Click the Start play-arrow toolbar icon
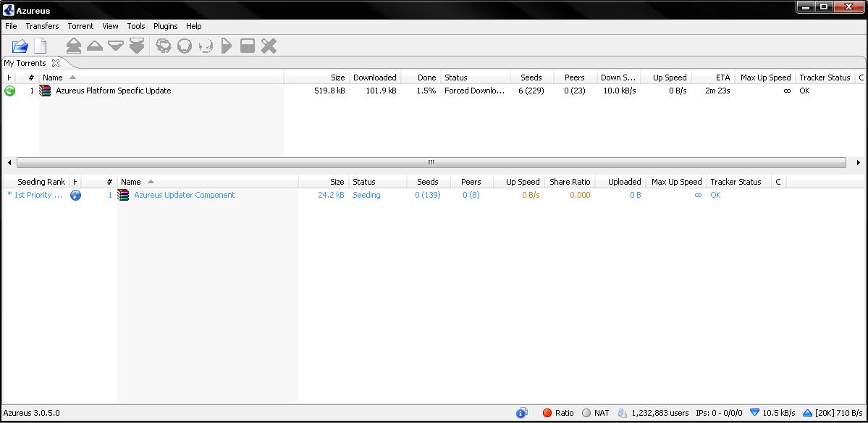This screenshot has width=868, height=423. point(227,46)
